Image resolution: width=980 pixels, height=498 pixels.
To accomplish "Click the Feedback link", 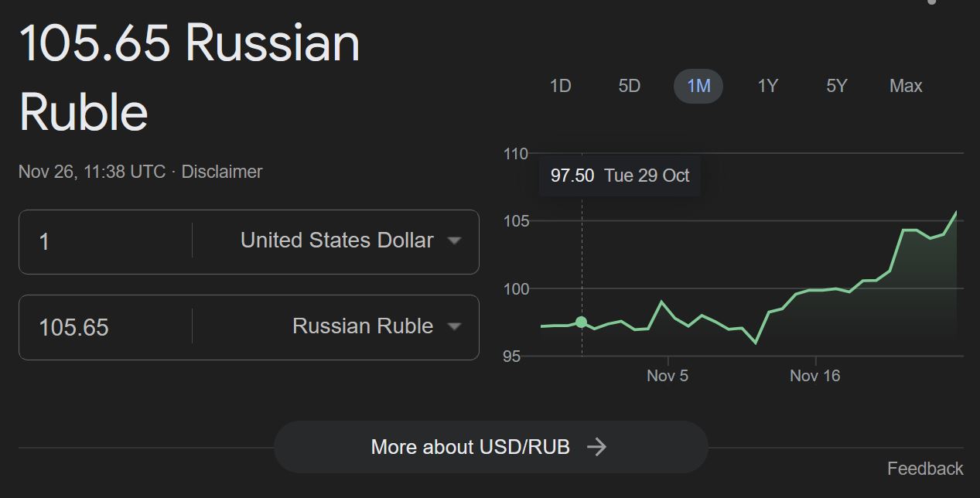I will (925, 469).
